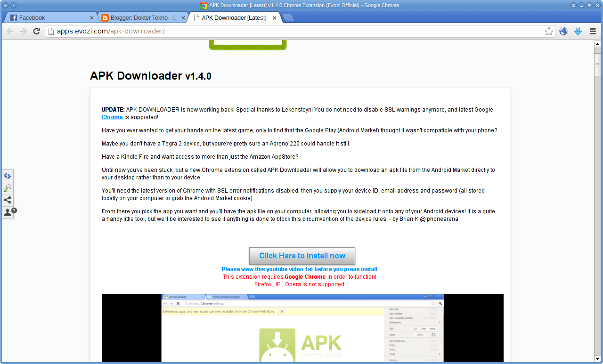
Task: Click the magnifier sidebar icon
Action: click(8, 188)
